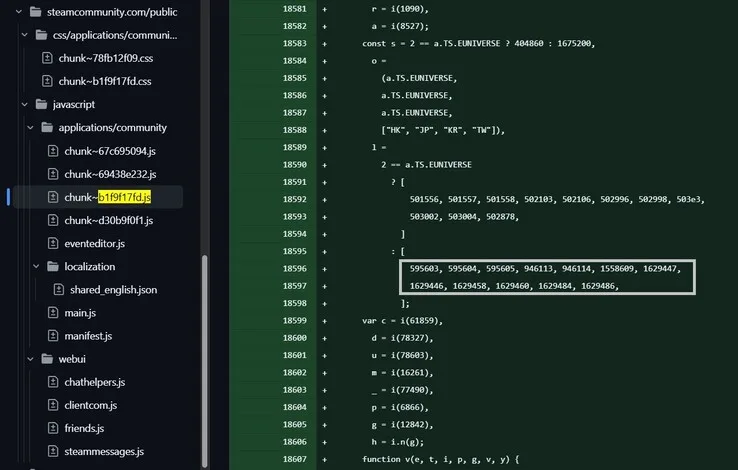The height and width of the screenshot is (470, 738).
Task: Click file icon beside chunk~67c695094.js
Action: coord(53,151)
